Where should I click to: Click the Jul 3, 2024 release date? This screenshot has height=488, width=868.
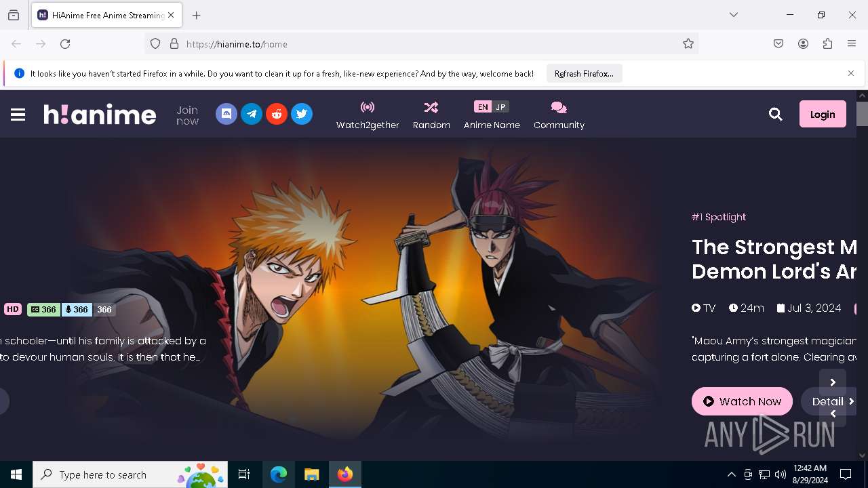[x=809, y=308]
